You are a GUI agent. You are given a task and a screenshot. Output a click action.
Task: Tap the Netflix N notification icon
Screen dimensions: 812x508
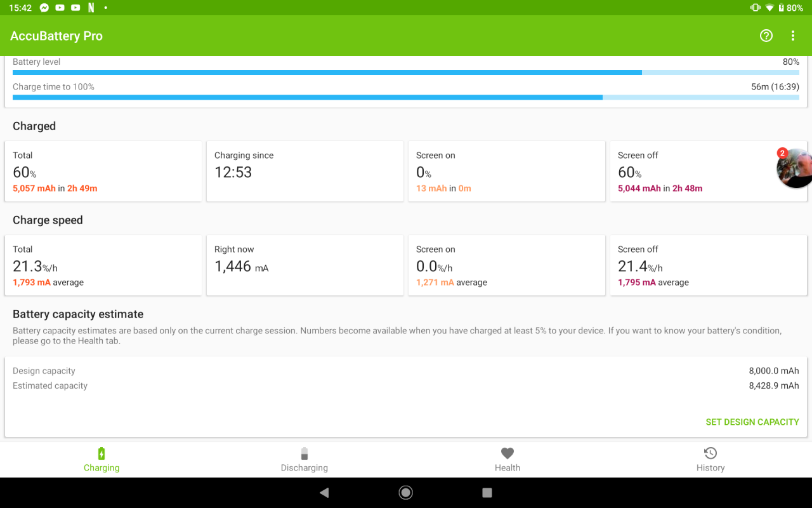[x=91, y=8]
